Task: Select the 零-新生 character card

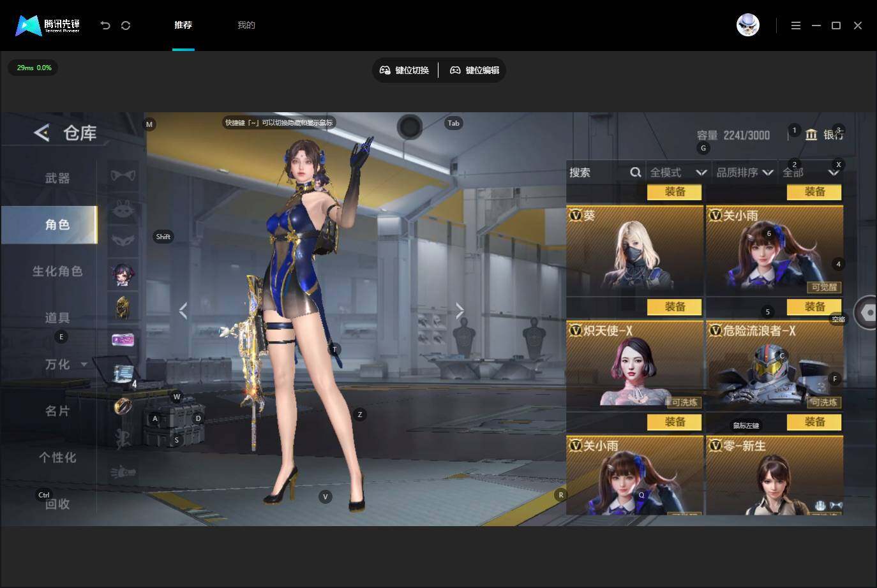Action: (x=774, y=475)
